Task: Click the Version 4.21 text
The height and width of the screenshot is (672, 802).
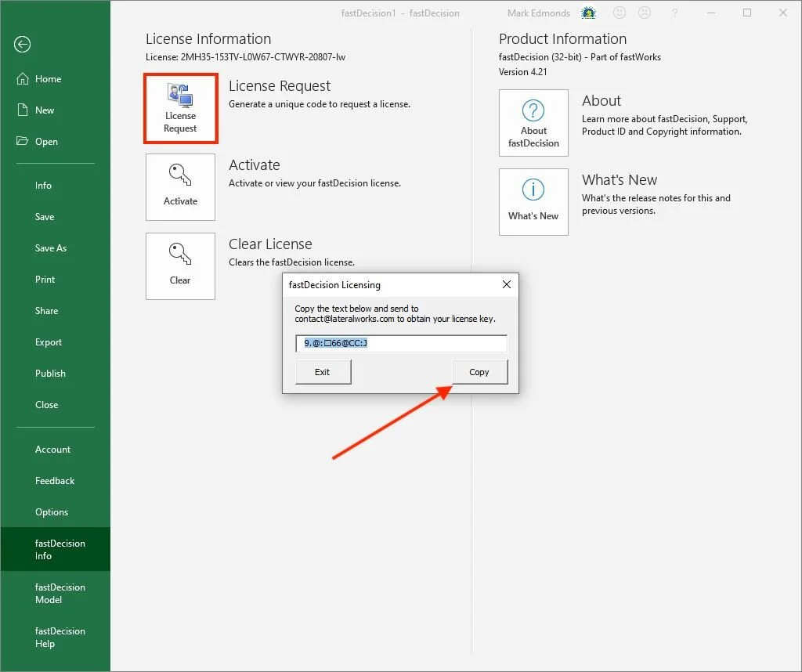Action: tap(522, 72)
